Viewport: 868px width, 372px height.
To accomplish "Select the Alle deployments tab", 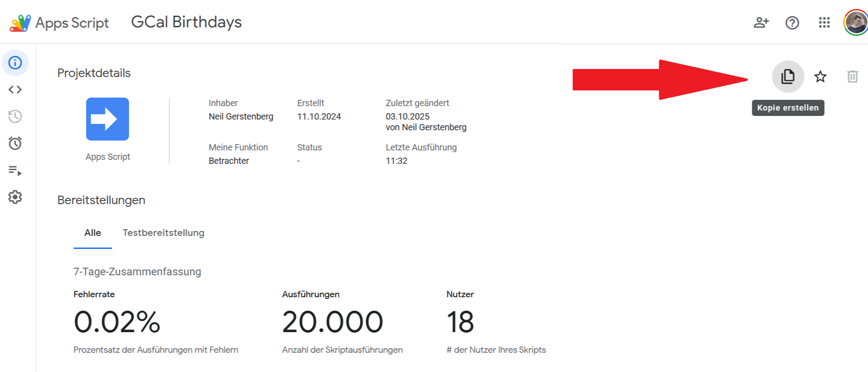I will click(93, 233).
